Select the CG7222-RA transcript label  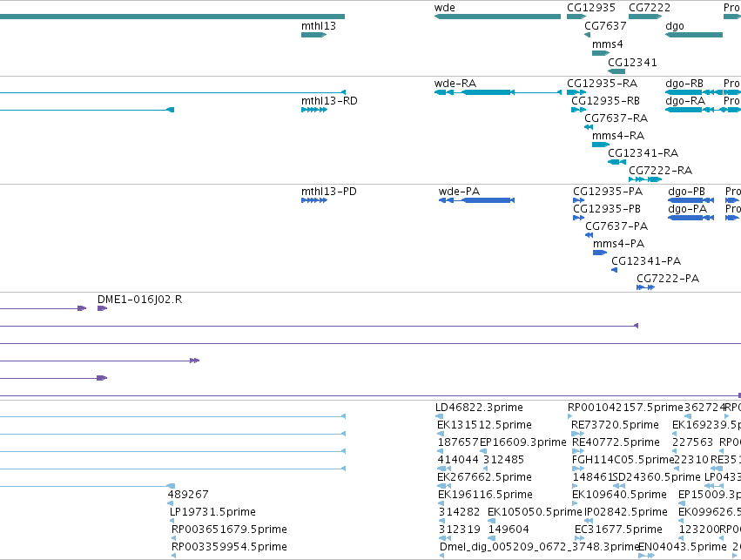(x=660, y=171)
